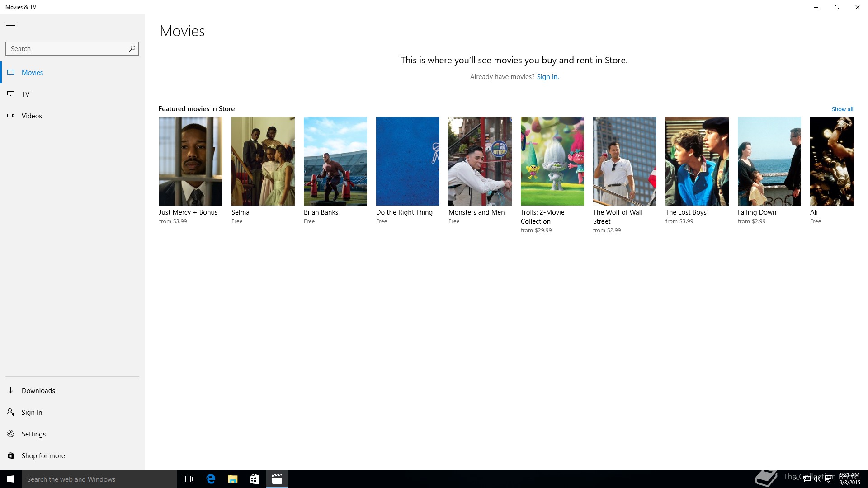Open The Lost Boys poster
The width and height of the screenshot is (868, 488).
pyautogui.click(x=697, y=161)
